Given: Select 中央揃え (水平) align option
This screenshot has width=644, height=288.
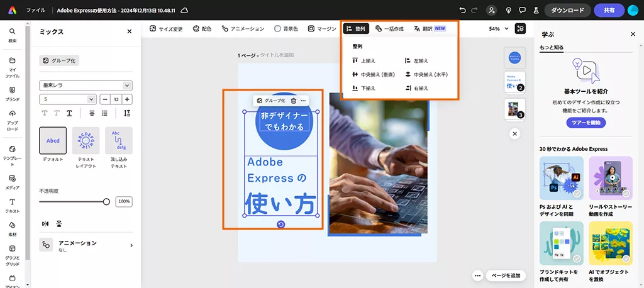Looking at the screenshot, I should tap(426, 75).
